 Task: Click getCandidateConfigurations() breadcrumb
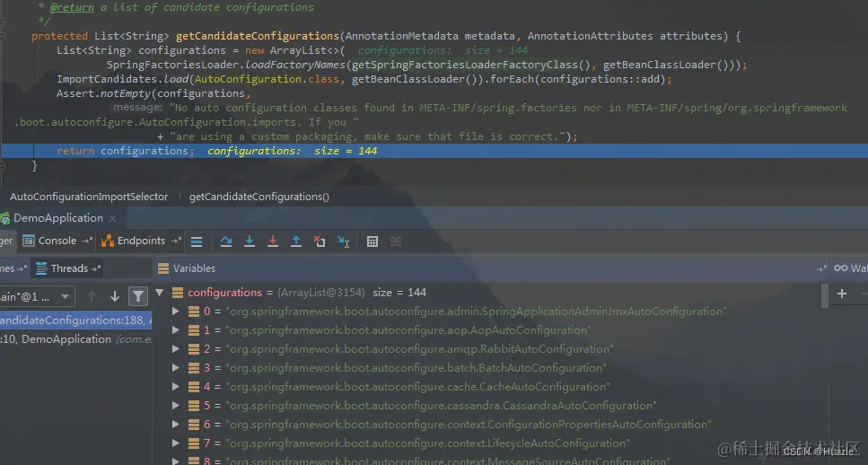tap(259, 197)
